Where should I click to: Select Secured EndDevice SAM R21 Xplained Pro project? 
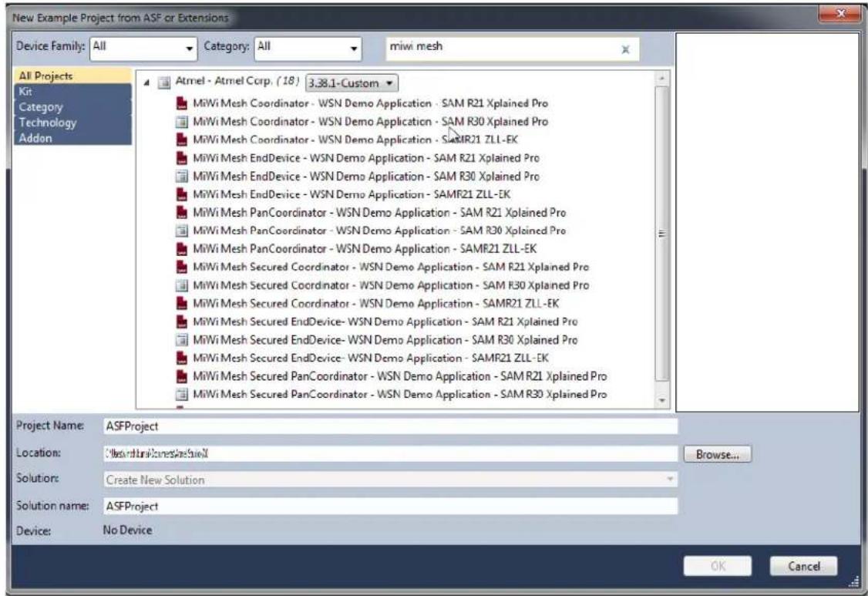[385, 322]
